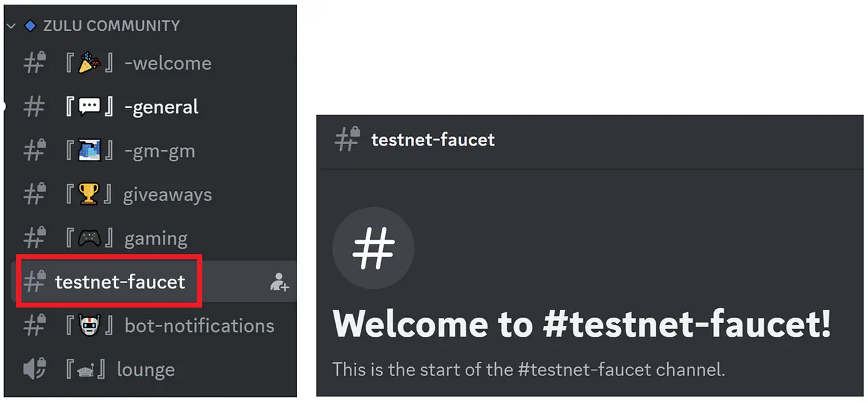This screenshot has width=868, height=401.
Task: Click the game controller emoji on gaming
Action: 89,238
